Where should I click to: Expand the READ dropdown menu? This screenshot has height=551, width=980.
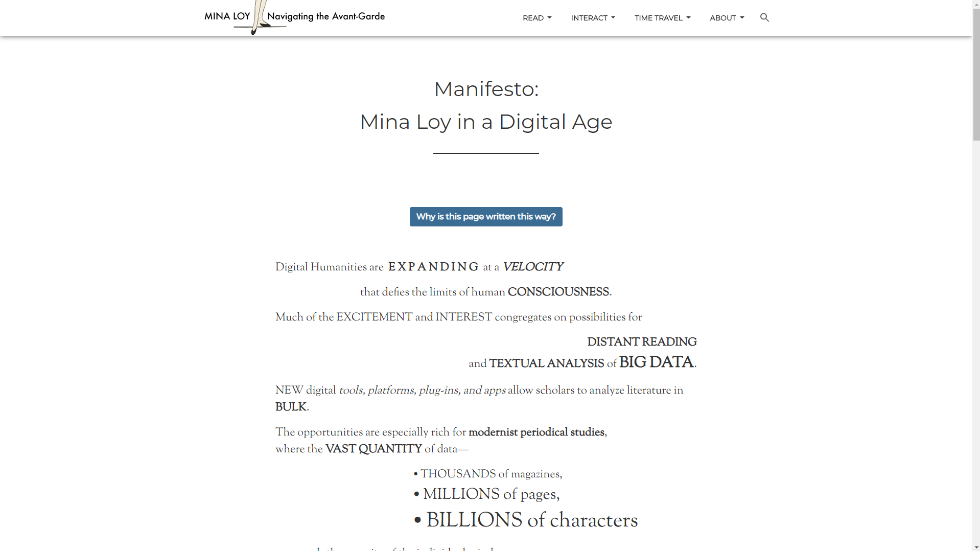[536, 18]
